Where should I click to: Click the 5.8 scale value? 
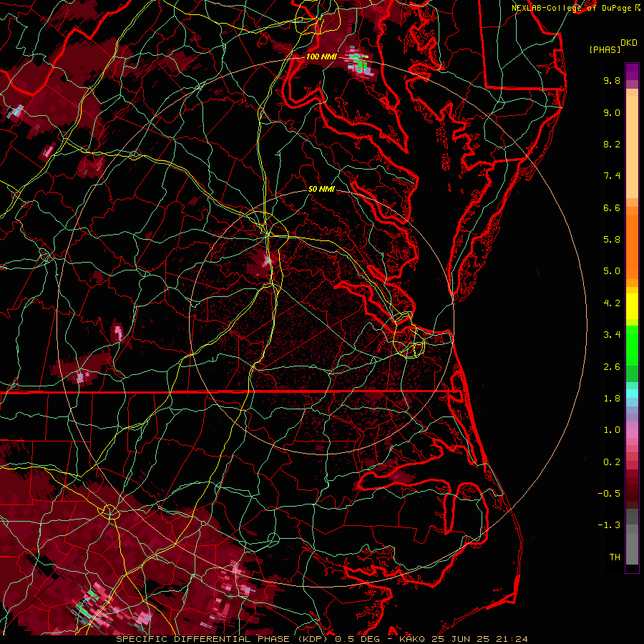(612, 240)
